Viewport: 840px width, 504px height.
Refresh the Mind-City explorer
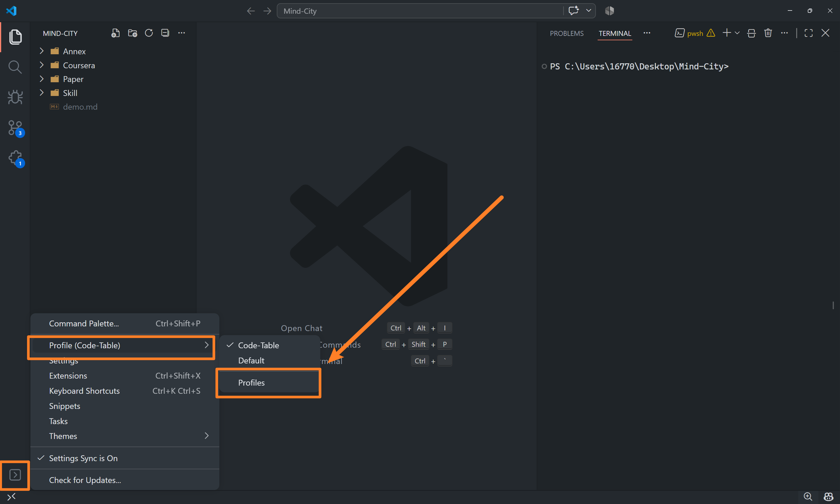149,33
